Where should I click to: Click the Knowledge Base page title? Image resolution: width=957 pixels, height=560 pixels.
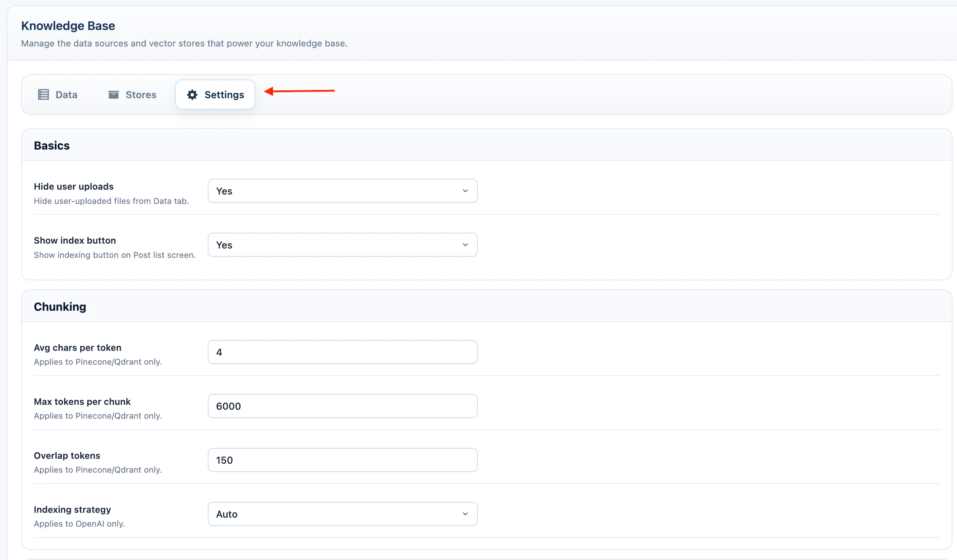click(x=68, y=26)
